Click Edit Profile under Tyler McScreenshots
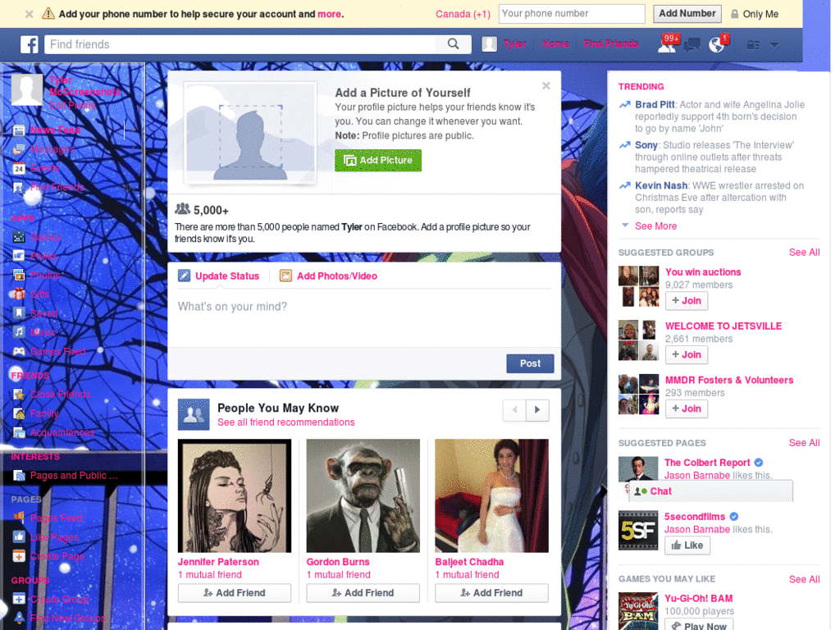Screen dimensions: 840x630 tap(72, 105)
